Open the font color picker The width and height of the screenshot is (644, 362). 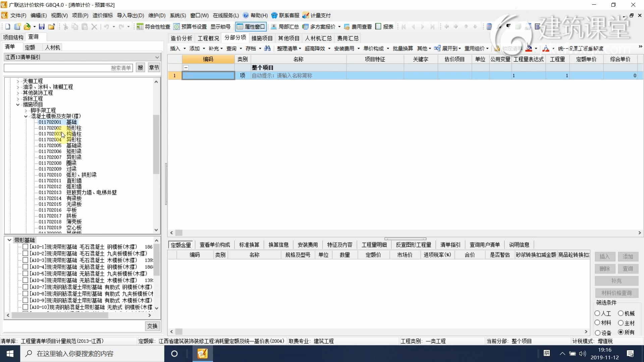click(x=547, y=49)
